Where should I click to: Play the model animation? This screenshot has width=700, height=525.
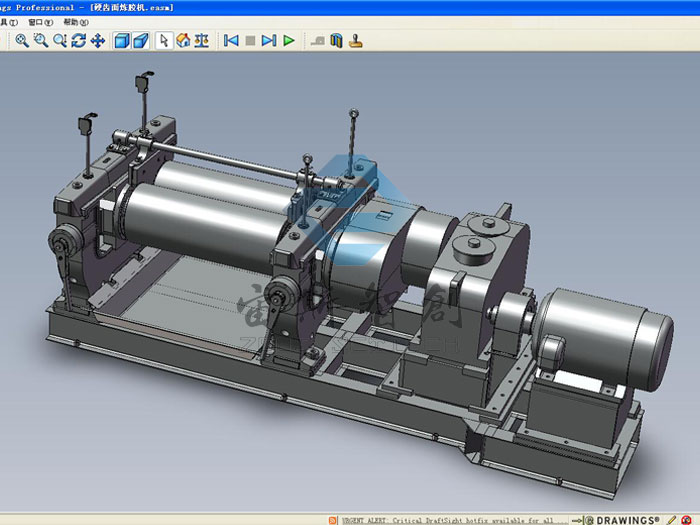point(289,41)
